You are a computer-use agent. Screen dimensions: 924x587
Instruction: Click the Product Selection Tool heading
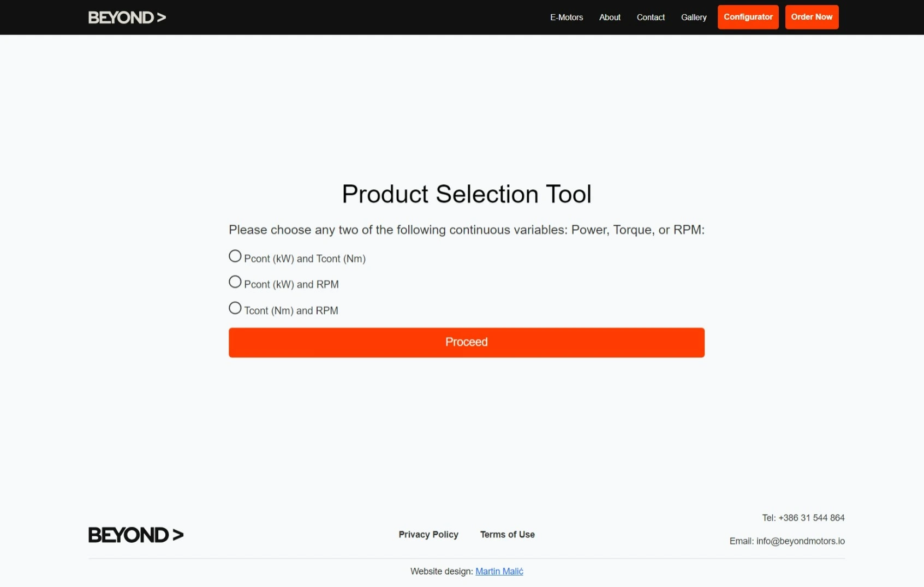(467, 194)
